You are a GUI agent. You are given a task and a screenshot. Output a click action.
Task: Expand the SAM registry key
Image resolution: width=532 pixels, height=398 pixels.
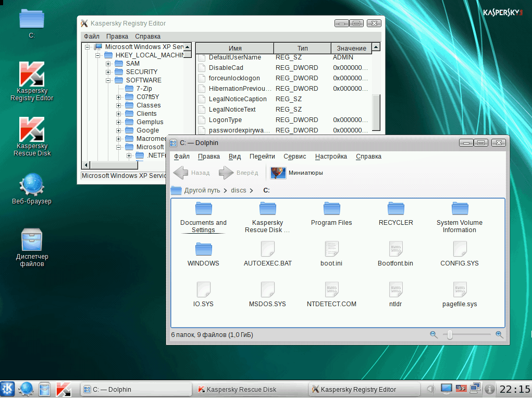click(108, 64)
